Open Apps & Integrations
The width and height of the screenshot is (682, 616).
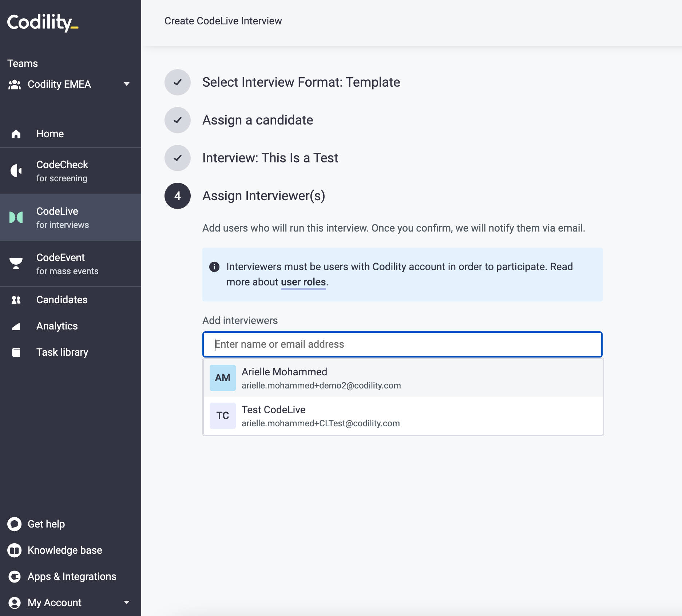(x=72, y=577)
